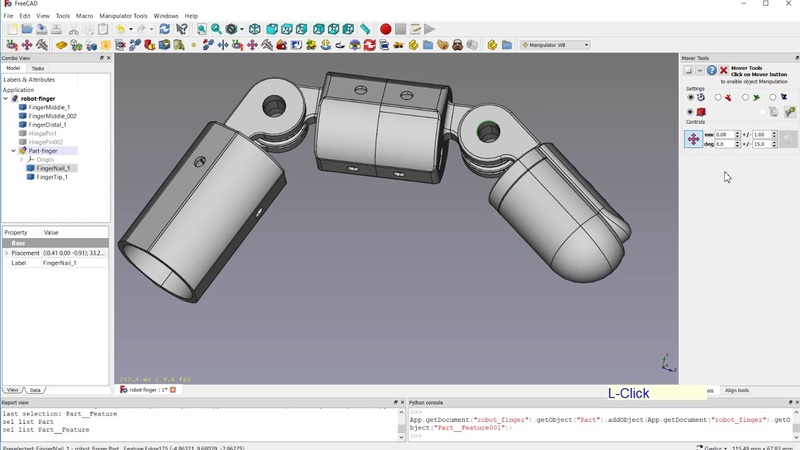Viewport: 800px width, 450px height.
Task: Click the copy documents icon in Mover settings
Action: (774, 112)
